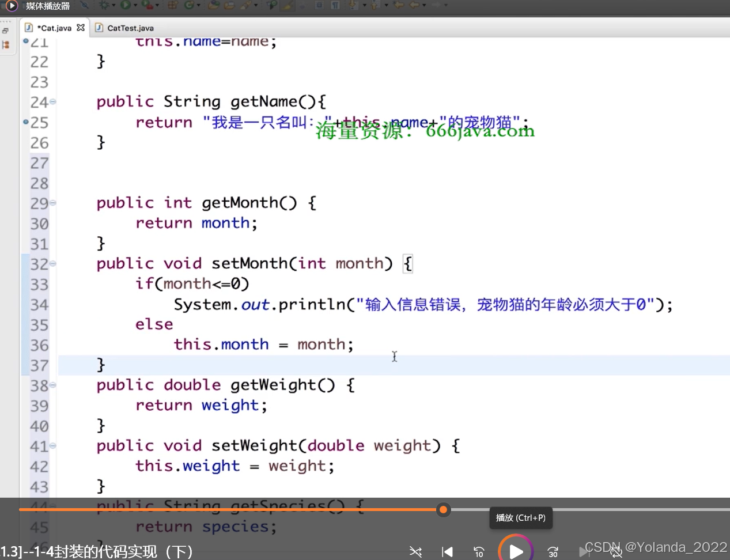Click the marker dot at line 25
Screen dimensions: 730x560
click(25, 122)
